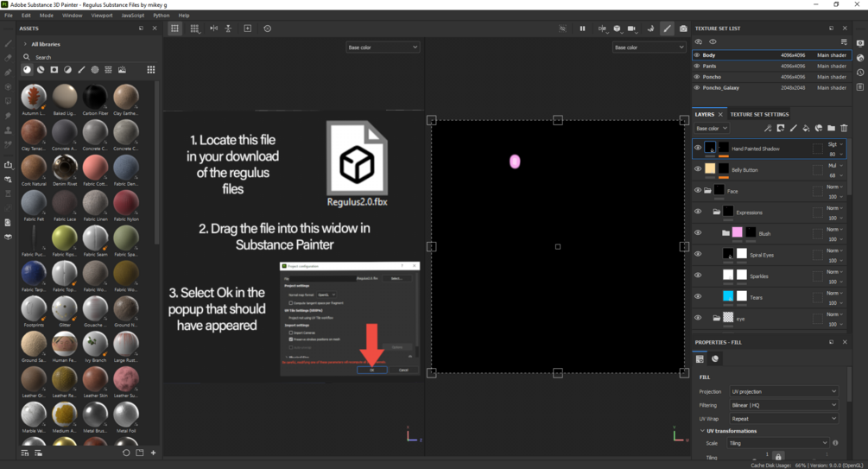Click the horizontal symmetry mirror icon
Screen dimensions: 868x469
213,29
